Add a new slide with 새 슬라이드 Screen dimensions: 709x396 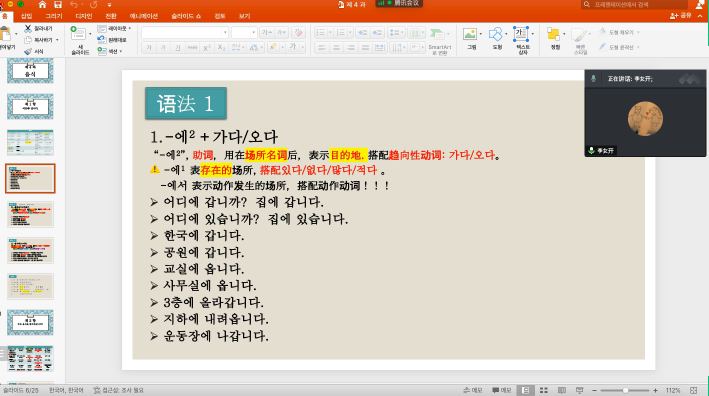click(x=80, y=40)
